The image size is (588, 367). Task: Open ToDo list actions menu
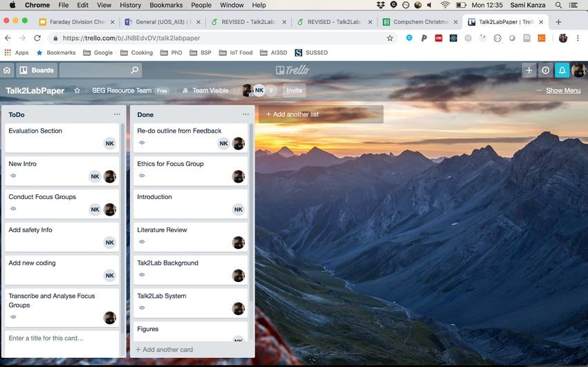tap(117, 114)
